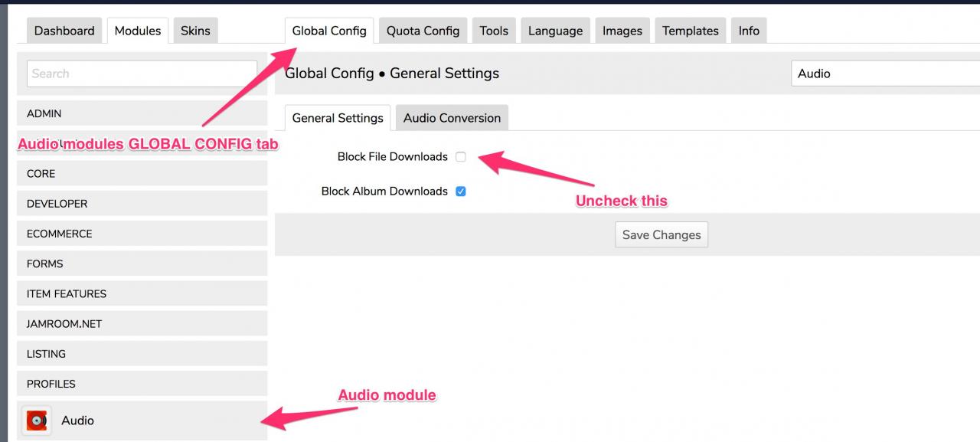Go to the Dashboard tab
The width and height of the screenshot is (980, 442).
[x=64, y=31]
